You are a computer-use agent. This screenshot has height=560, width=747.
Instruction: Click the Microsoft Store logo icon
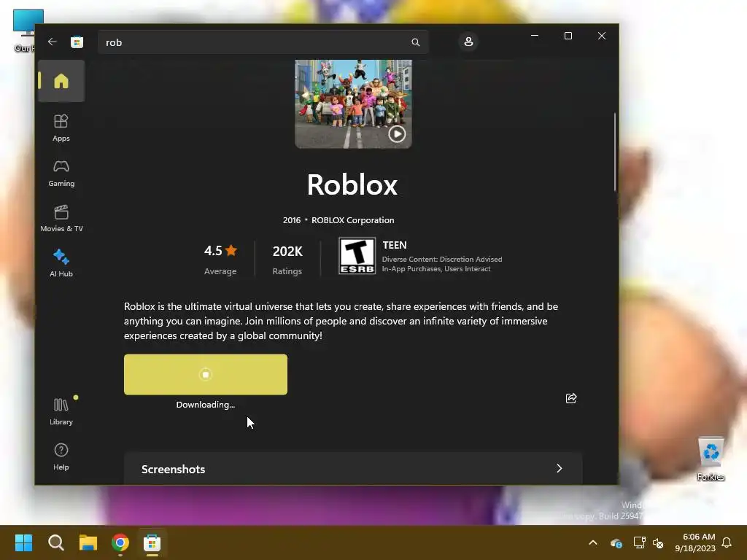pyautogui.click(x=77, y=42)
